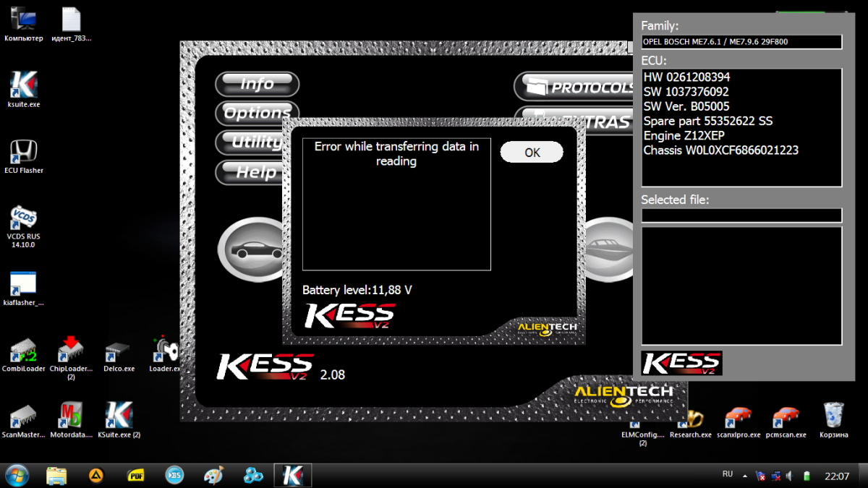Select the Delco.exe desktop shortcut

[x=119, y=355]
